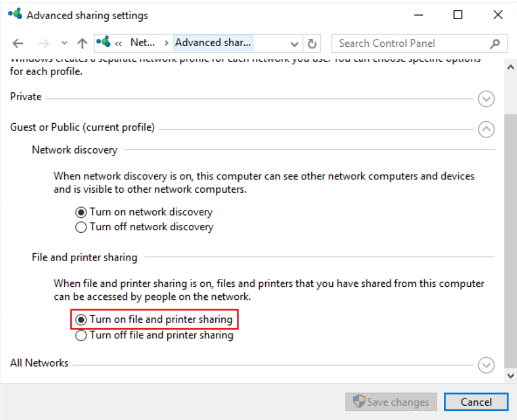Viewport: 517px width, 420px height.
Task: Go up one level with Up arrow
Action: click(x=82, y=43)
